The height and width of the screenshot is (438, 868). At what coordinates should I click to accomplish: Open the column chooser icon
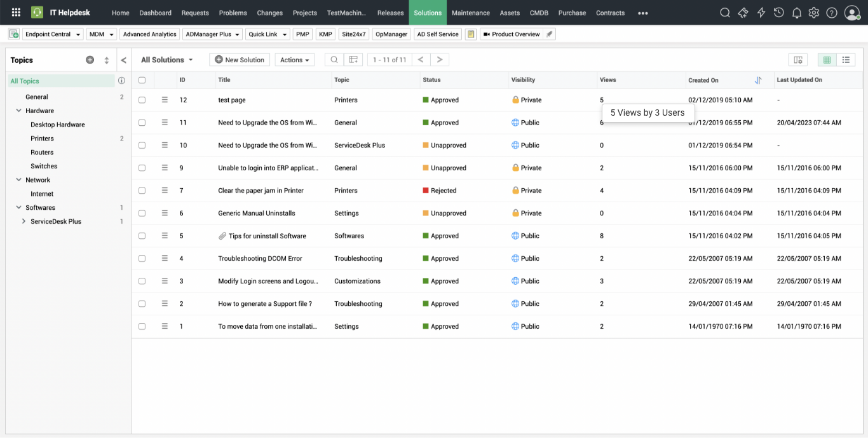(x=798, y=60)
